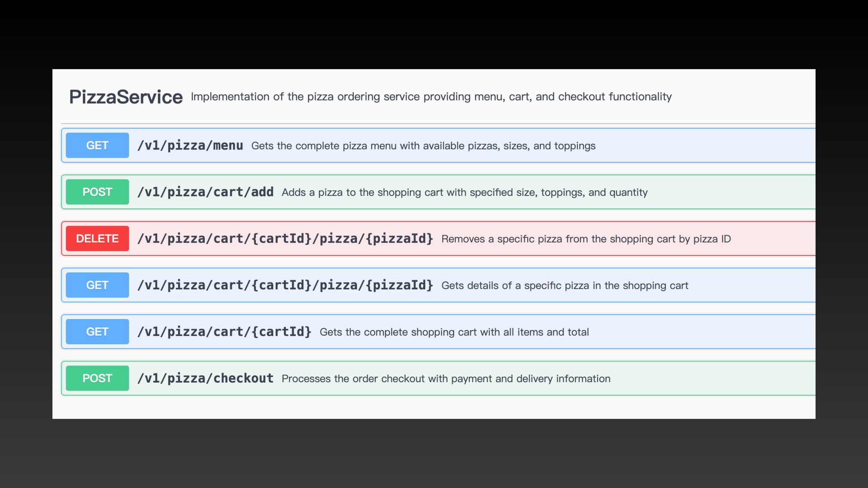Expand GET /v1/pizza/cart/{cartId}/pizza/{pizzaId} path
Viewport: 868px width, 488px height.
click(x=285, y=285)
